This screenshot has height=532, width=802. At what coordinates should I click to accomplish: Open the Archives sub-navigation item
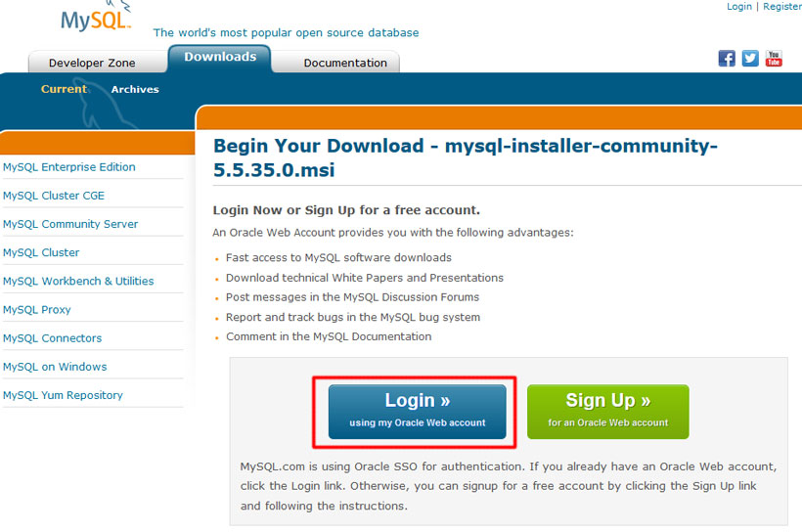click(135, 89)
